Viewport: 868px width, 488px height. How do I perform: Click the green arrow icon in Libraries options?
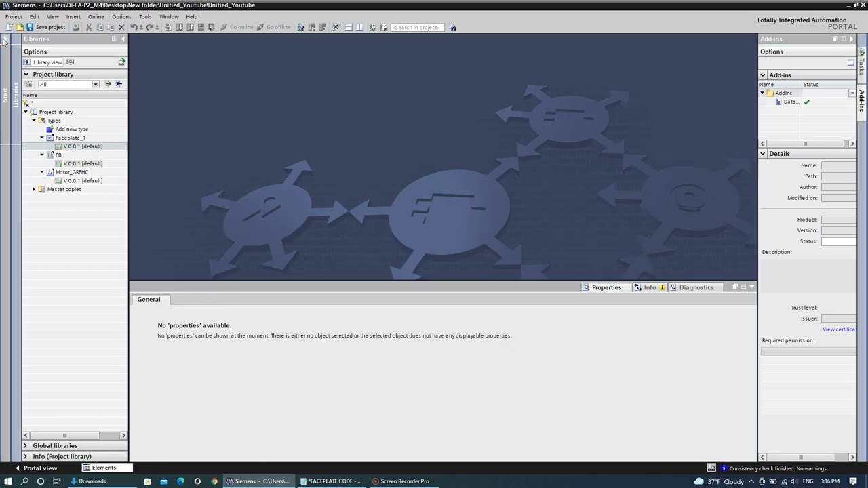(121, 62)
